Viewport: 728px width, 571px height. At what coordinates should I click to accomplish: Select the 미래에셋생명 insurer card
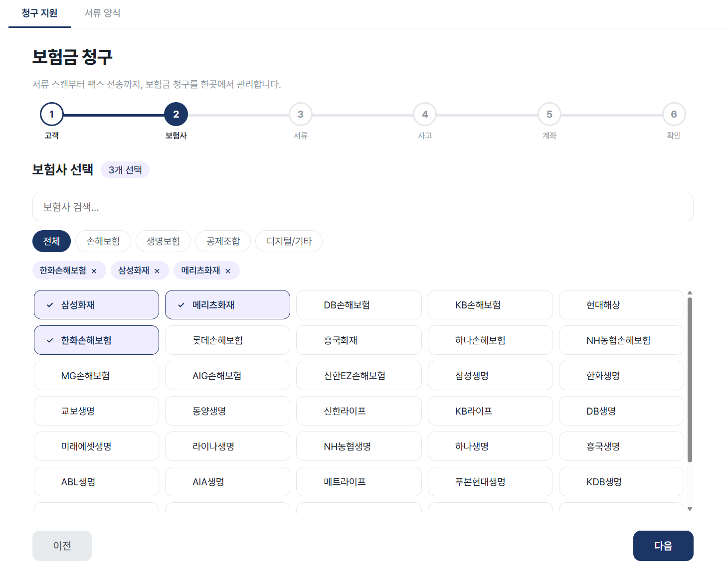click(x=96, y=446)
